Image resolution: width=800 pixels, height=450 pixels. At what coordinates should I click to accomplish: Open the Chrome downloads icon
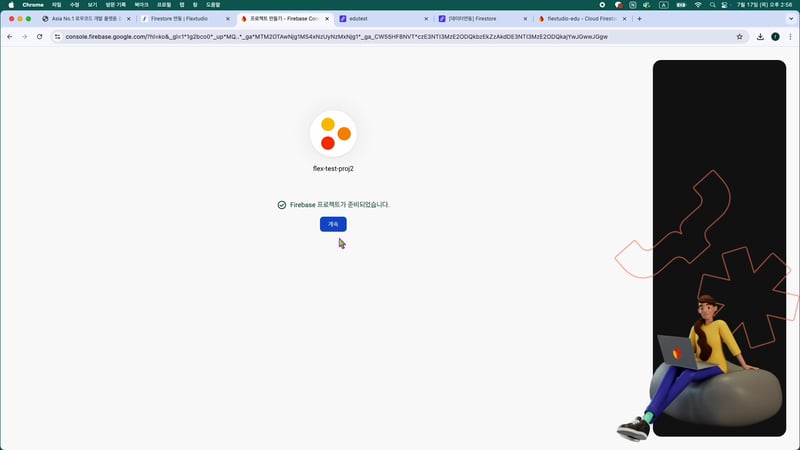(x=760, y=37)
